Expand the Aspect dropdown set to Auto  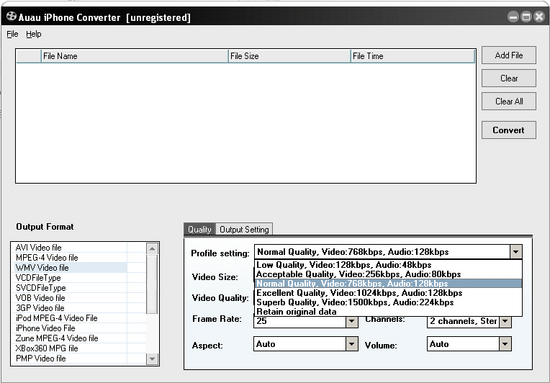352,344
